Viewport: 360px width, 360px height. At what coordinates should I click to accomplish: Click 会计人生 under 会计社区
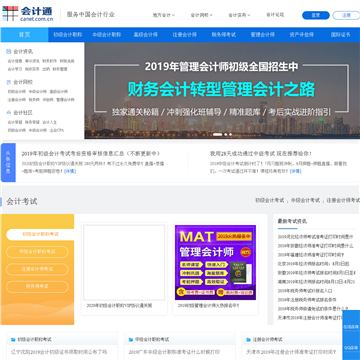pos(49,122)
